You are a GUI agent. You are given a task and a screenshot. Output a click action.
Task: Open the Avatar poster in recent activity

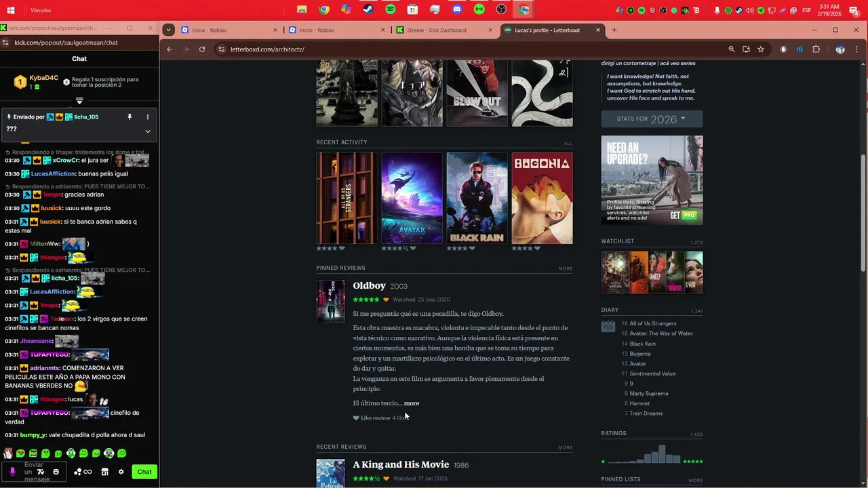[412, 198]
